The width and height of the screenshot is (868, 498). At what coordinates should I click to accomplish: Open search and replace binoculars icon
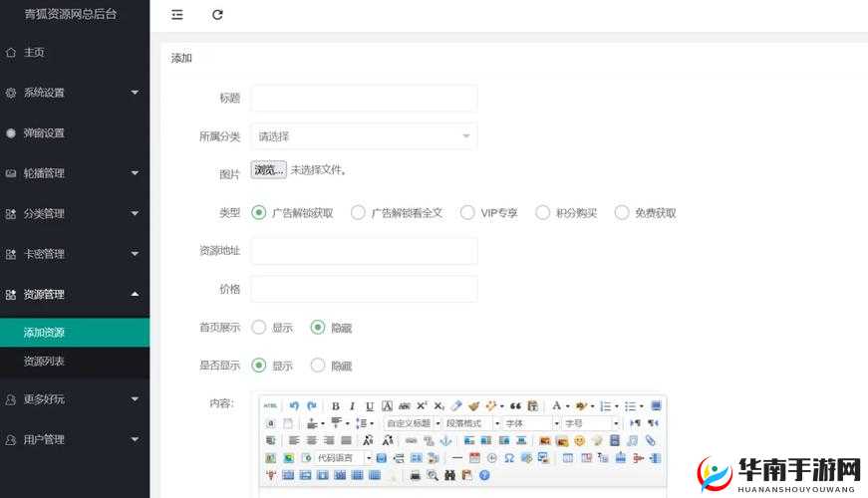point(450,475)
